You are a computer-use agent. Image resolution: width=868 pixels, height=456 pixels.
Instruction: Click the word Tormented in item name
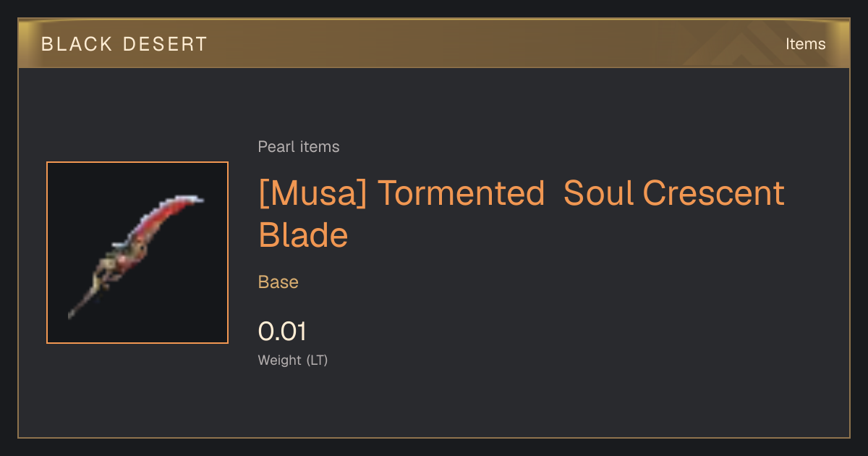click(461, 193)
